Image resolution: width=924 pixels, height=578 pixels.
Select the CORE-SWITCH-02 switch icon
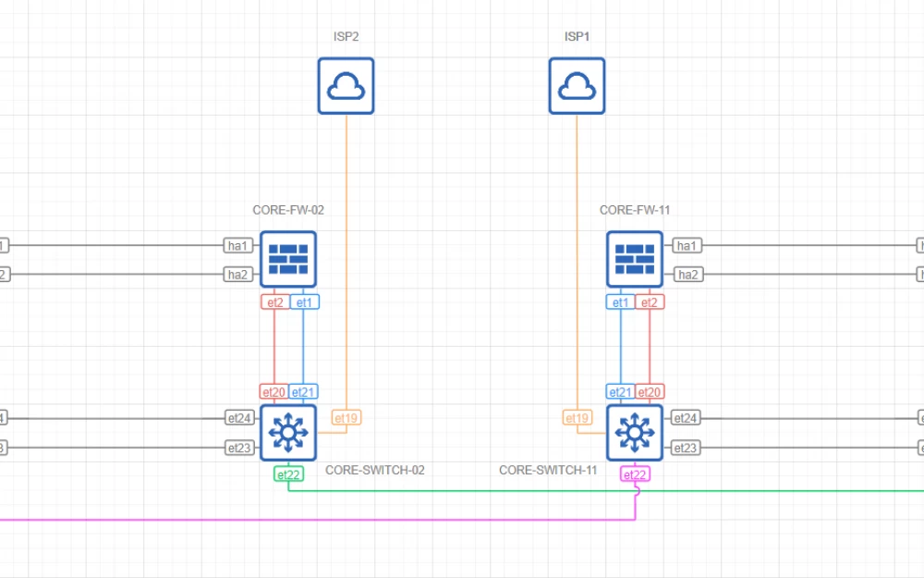288,433
